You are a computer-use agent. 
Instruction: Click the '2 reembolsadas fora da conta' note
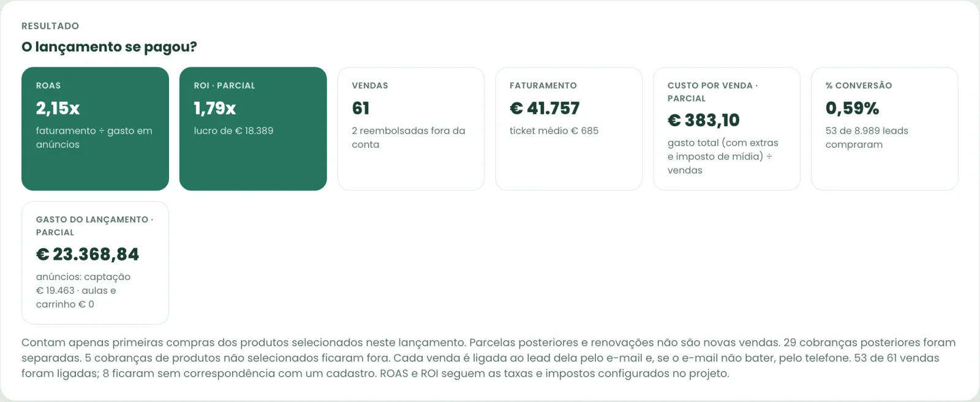coord(409,137)
